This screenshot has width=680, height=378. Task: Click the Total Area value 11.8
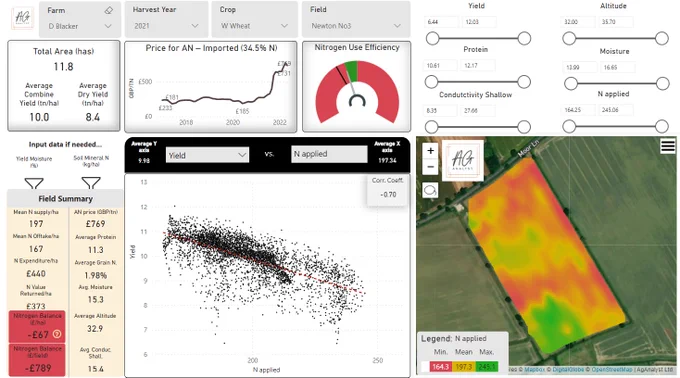[x=63, y=67]
